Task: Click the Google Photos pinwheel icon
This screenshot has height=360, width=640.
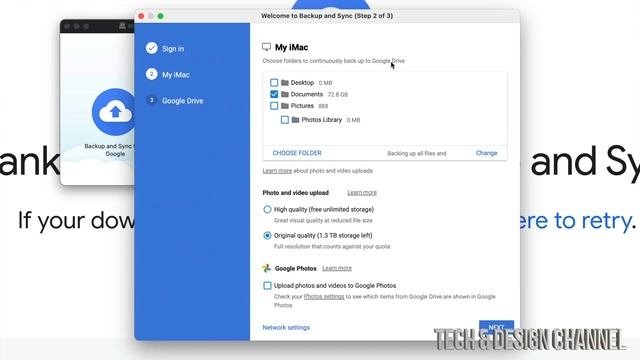Action: pyautogui.click(x=267, y=268)
